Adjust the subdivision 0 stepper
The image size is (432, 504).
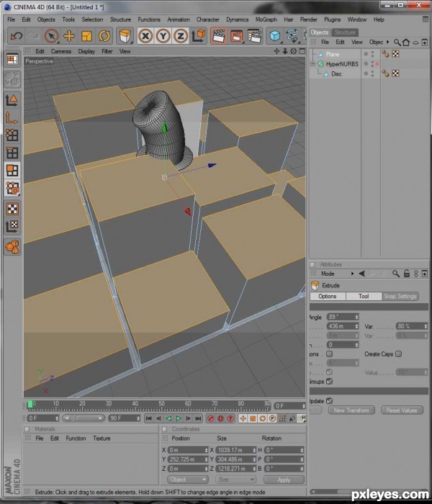(x=356, y=345)
